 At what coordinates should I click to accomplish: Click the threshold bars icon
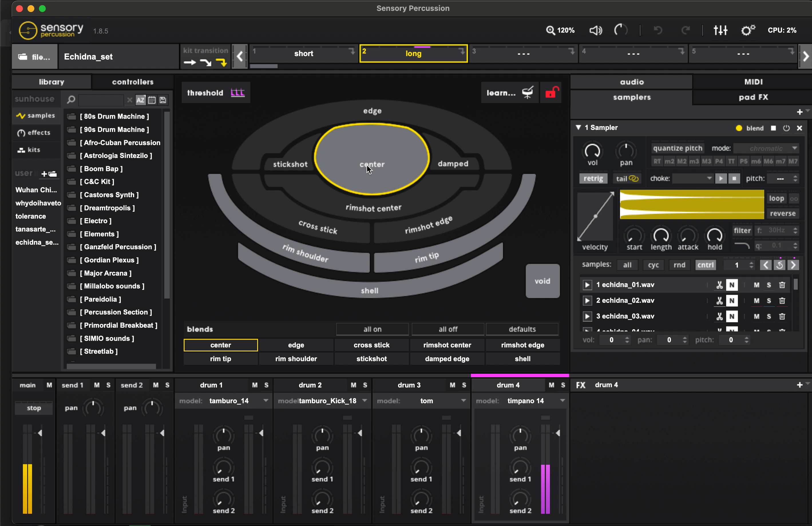coord(237,92)
